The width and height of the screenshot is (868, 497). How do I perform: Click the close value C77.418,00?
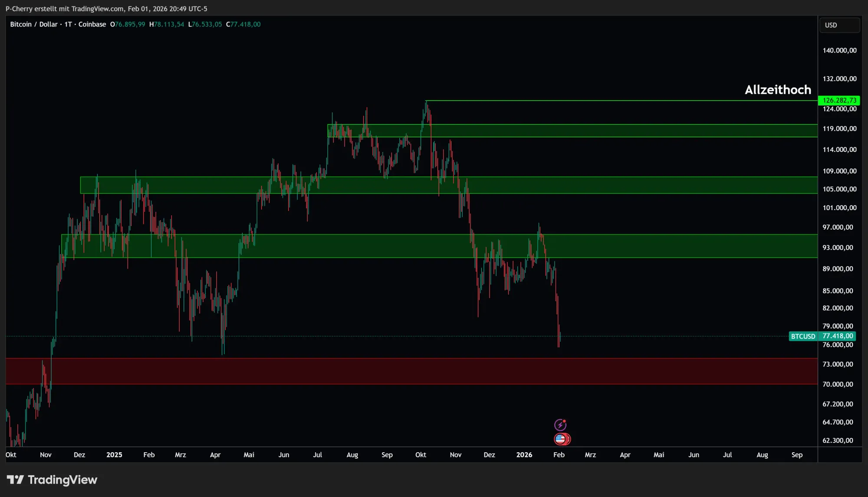[x=243, y=24]
